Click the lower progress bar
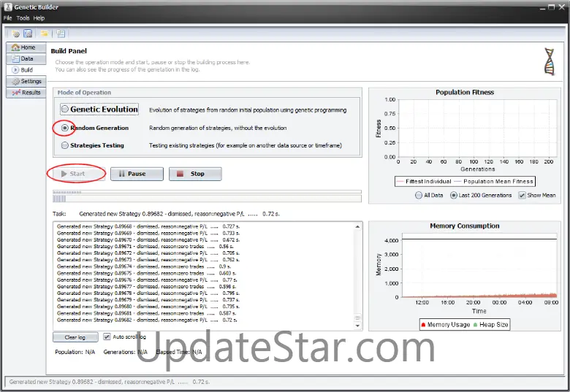570x392 pixels. point(208,199)
